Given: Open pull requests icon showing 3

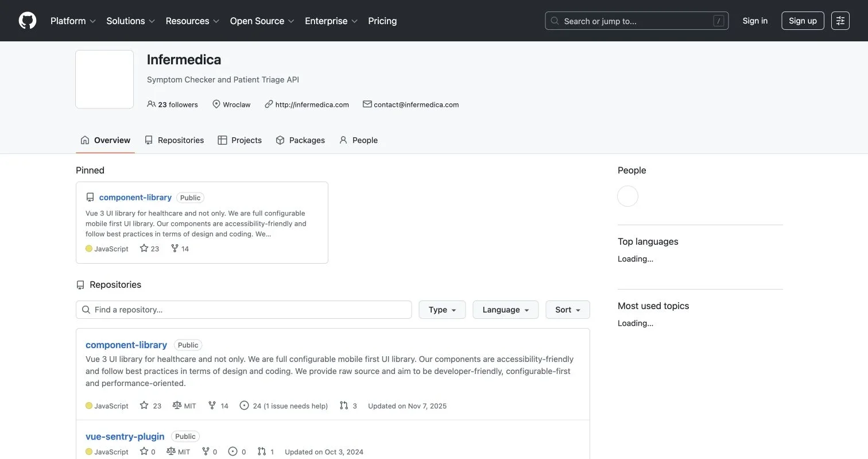Looking at the screenshot, I should (344, 405).
